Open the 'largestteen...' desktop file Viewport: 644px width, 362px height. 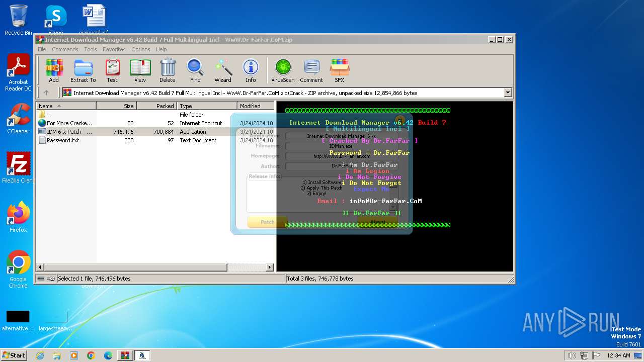tap(55, 320)
